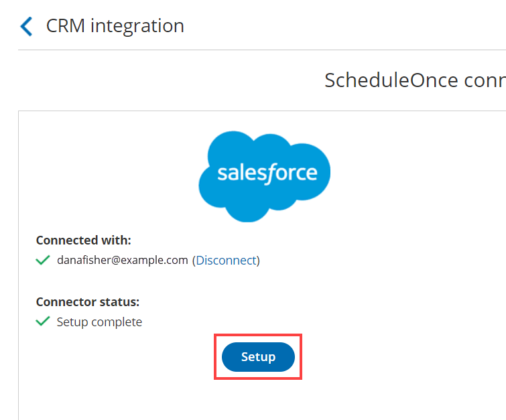Click empty header space right of CRM integration
Viewport: 506px width, 420px height.
(x=349, y=26)
